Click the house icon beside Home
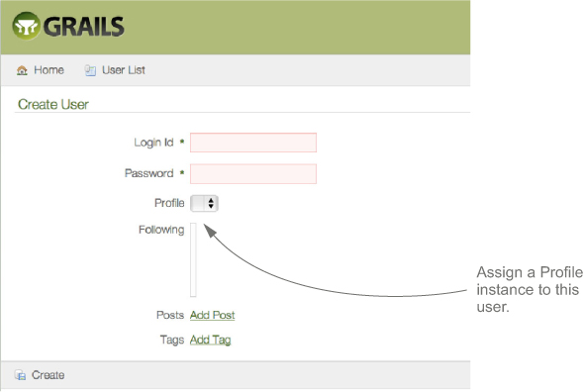This screenshot has height=392, width=583. [22, 70]
